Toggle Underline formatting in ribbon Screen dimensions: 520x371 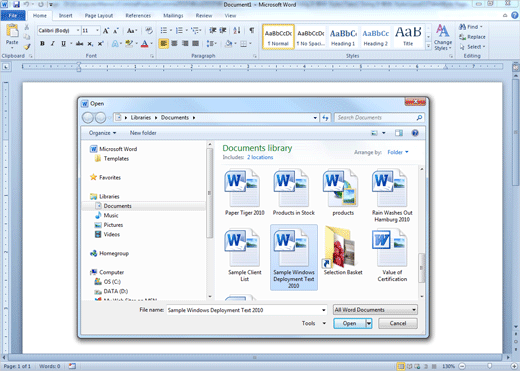tap(63, 44)
